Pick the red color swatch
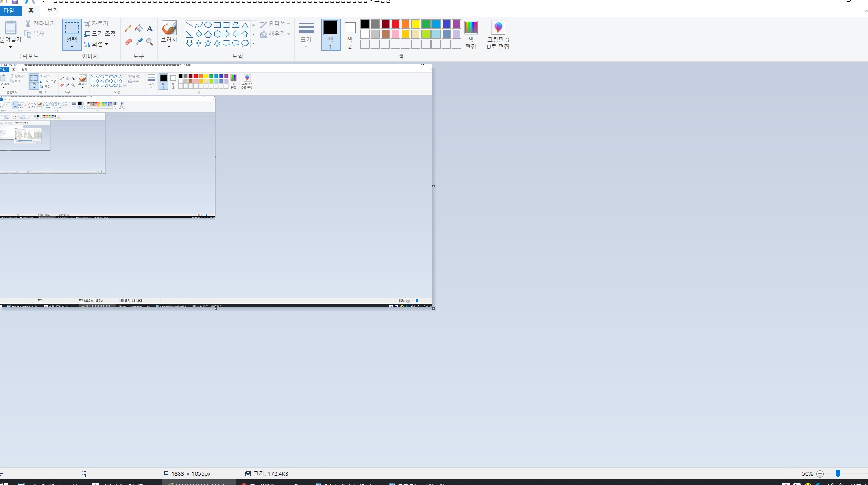Viewport: 868px width, 485px height. (395, 24)
